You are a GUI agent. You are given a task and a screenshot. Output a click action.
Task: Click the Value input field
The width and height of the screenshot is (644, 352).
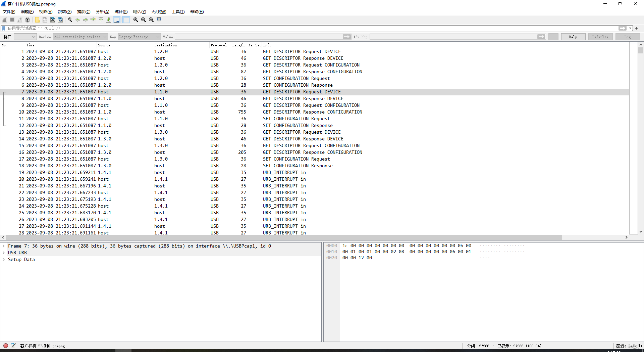258,37
